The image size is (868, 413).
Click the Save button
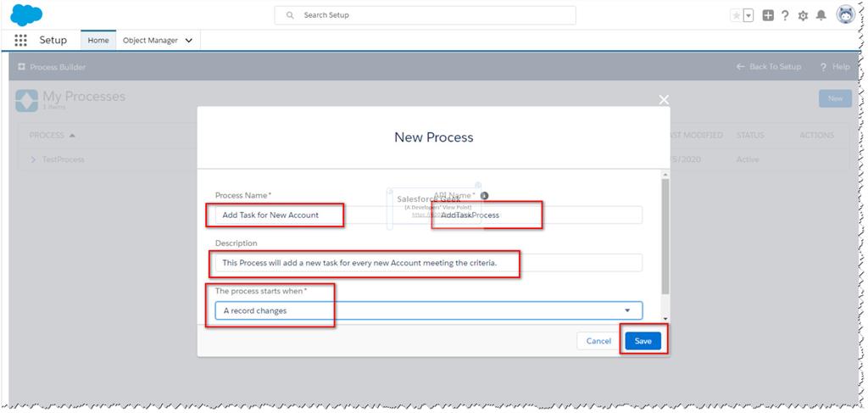pos(643,341)
